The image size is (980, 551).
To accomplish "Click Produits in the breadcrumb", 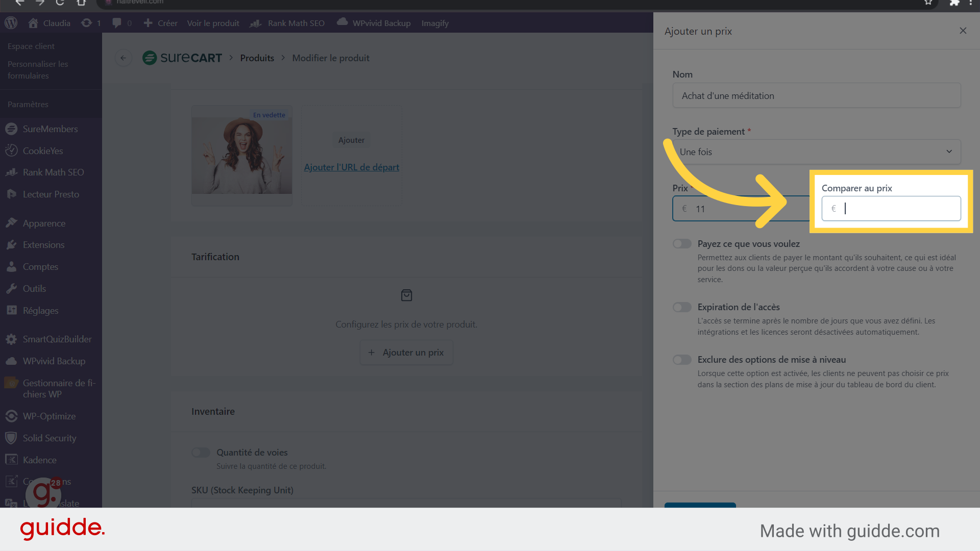I will point(257,58).
